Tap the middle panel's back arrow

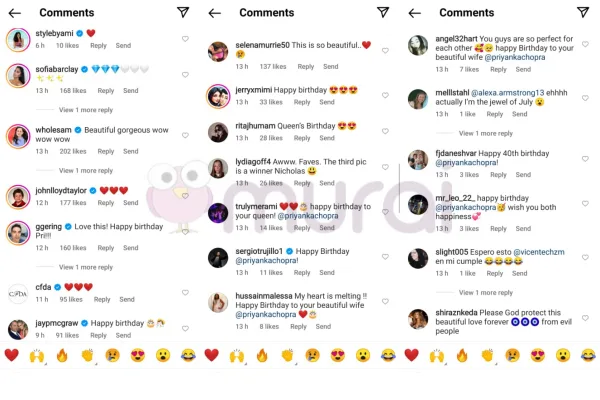[x=215, y=13]
